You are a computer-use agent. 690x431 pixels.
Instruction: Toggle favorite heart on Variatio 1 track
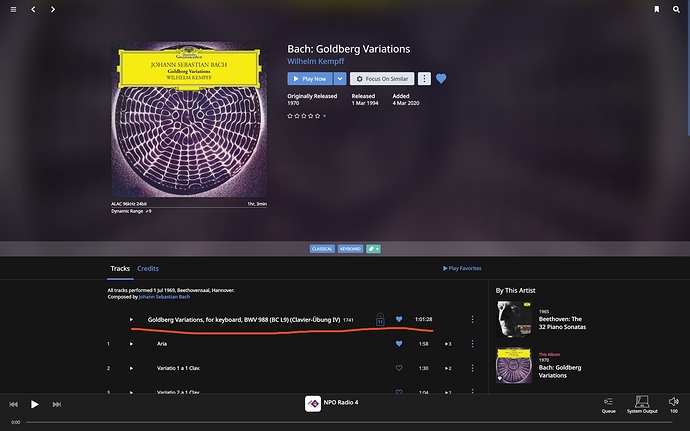(x=399, y=368)
